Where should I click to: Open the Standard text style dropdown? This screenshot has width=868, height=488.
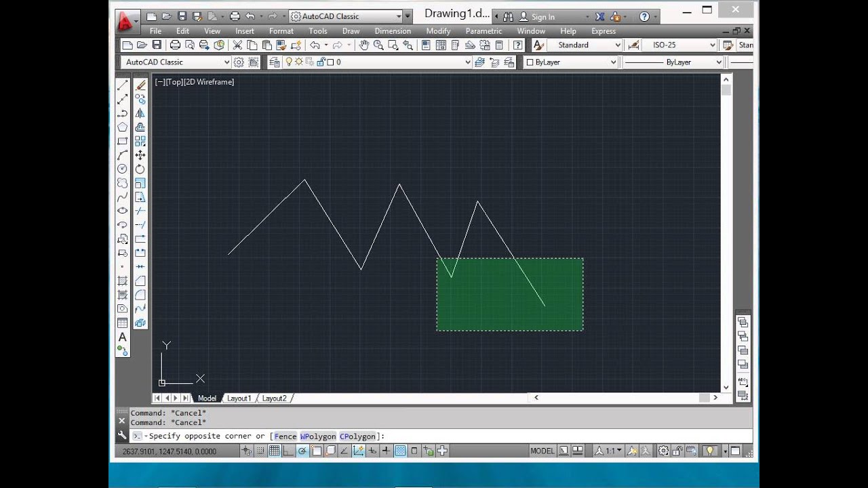click(x=585, y=45)
